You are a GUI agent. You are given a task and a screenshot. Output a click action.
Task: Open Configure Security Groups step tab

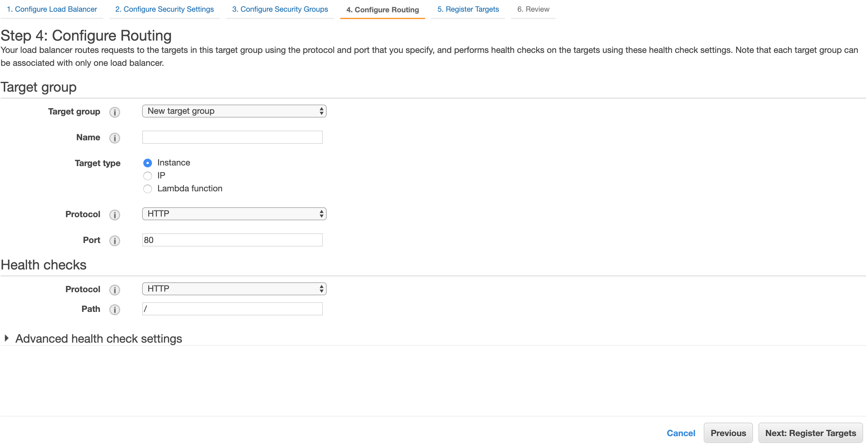coord(280,9)
